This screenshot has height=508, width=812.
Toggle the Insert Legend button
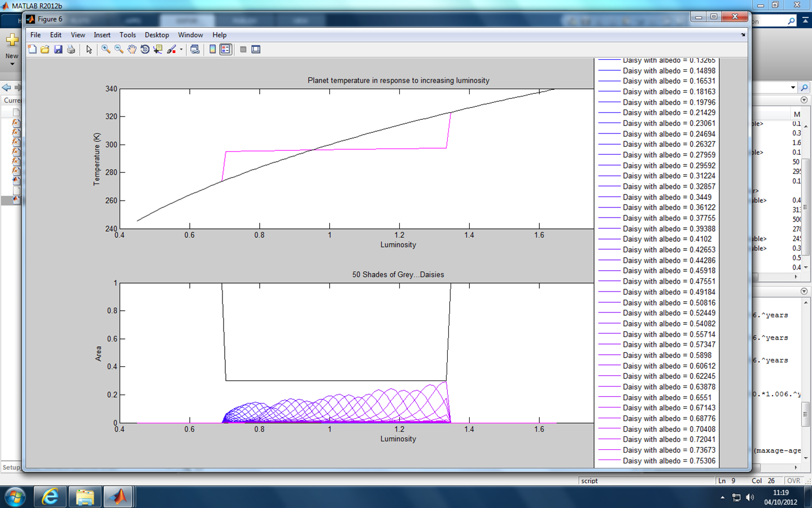(x=225, y=50)
